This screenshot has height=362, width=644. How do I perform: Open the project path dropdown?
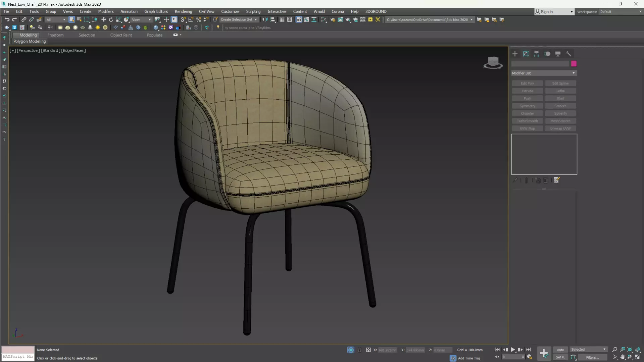(430, 19)
